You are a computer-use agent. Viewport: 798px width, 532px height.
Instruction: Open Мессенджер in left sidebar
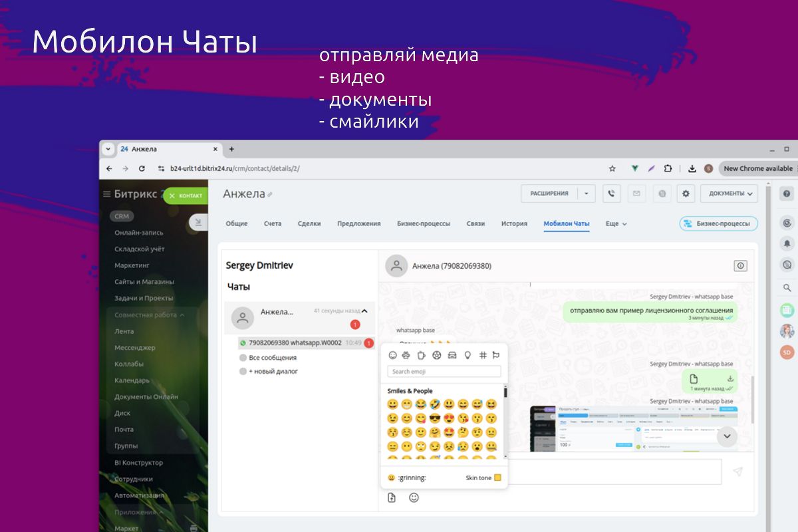pos(135,348)
